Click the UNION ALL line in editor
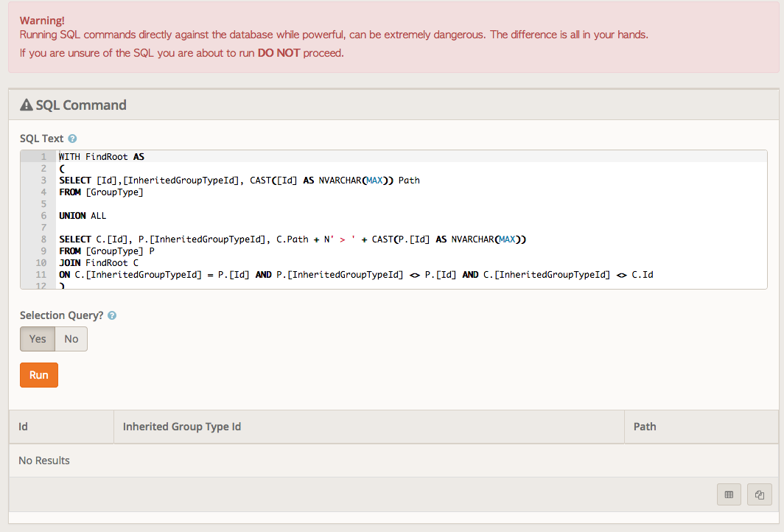784x532 pixels. [x=83, y=216]
